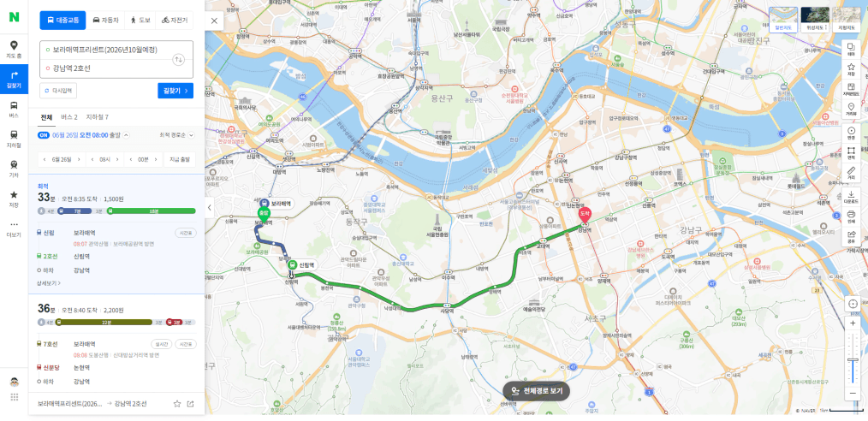This screenshot has width=868, height=421.
Task: Click the current location target icon
Action: pos(853,303)
